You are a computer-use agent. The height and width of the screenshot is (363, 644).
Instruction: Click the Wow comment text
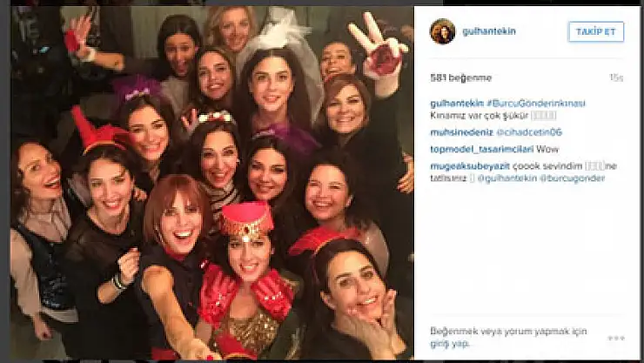point(547,149)
